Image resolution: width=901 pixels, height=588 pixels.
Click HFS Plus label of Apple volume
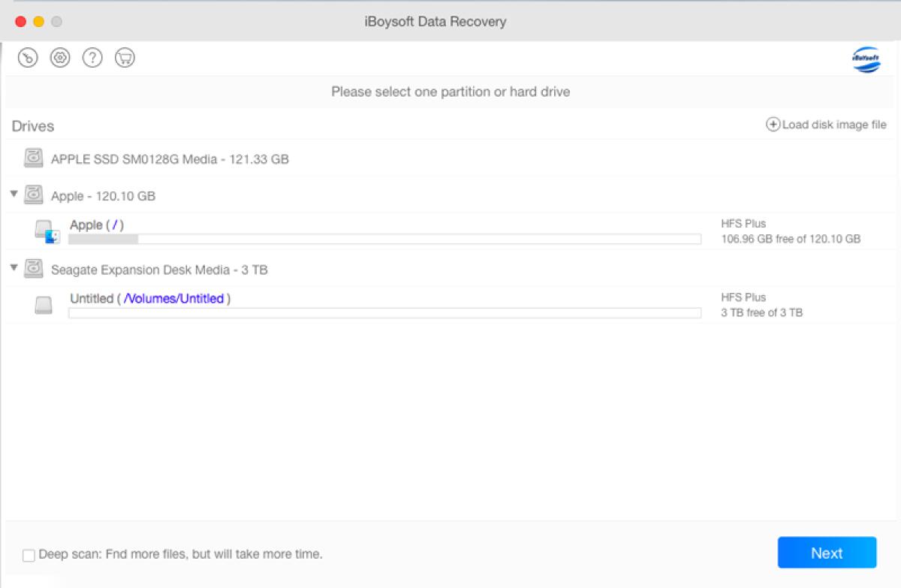click(743, 224)
